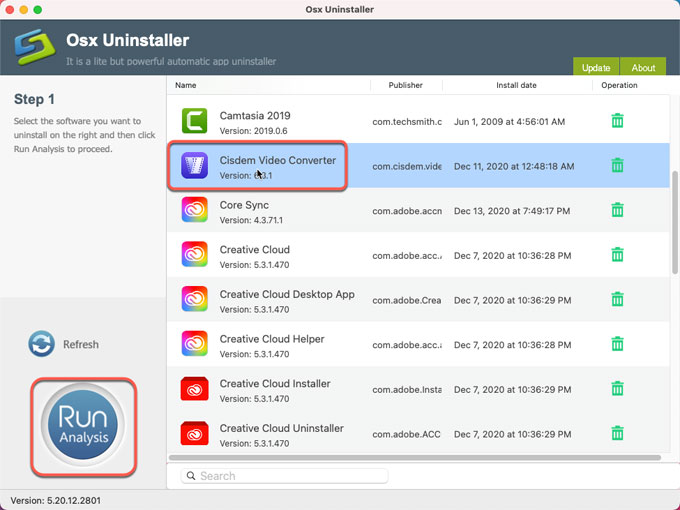This screenshot has width=680, height=510.
Task: Click the Operation column header
Action: point(619,85)
